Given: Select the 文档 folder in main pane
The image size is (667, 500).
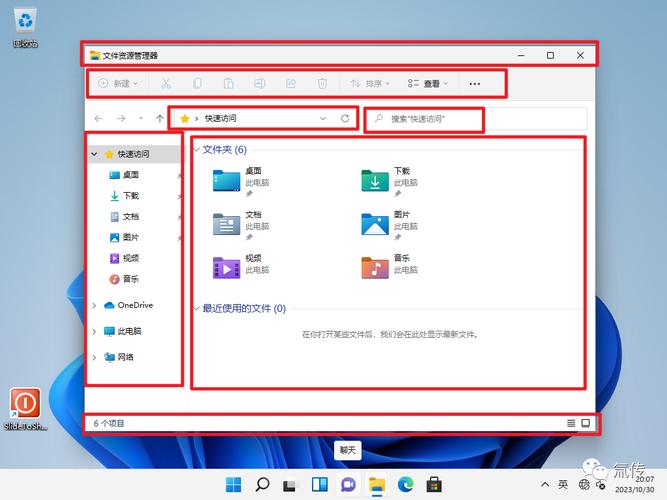Looking at the screenshot, I should [241, 225].
